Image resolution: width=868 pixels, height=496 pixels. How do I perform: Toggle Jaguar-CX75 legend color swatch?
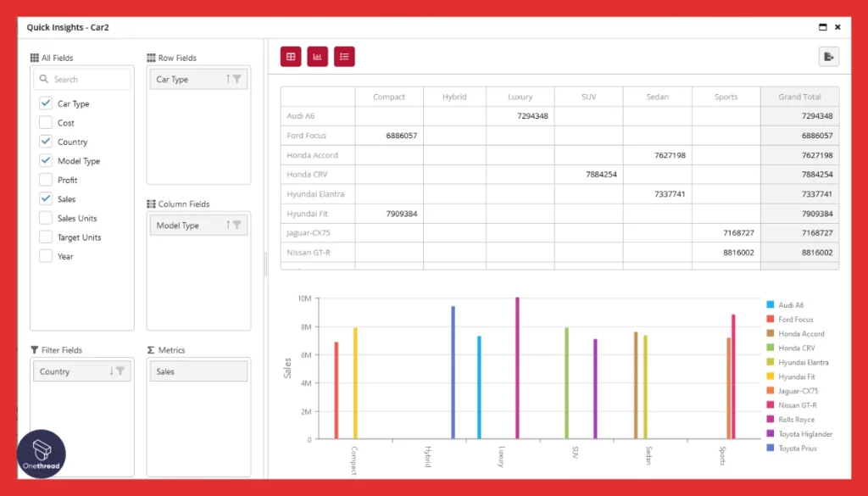(770, 390)
